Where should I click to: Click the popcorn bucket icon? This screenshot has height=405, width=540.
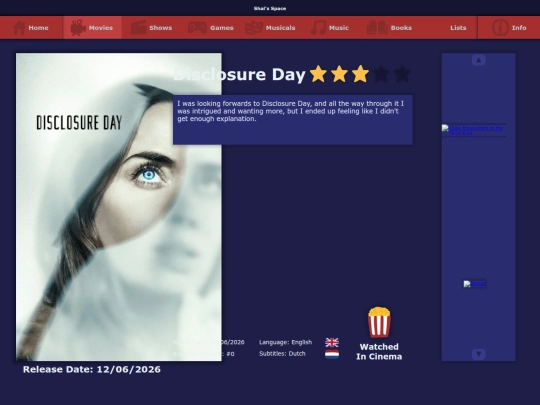(379, 322)
